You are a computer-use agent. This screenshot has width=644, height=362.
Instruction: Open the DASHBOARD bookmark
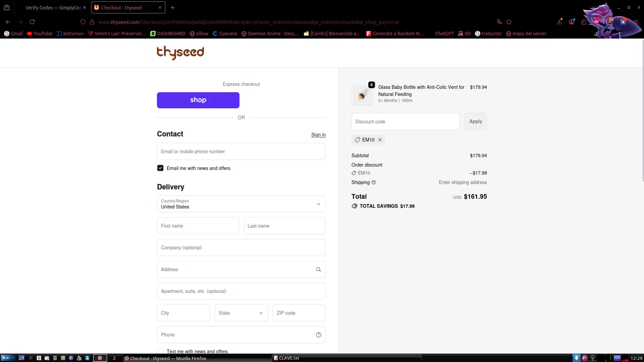[168, 33]
